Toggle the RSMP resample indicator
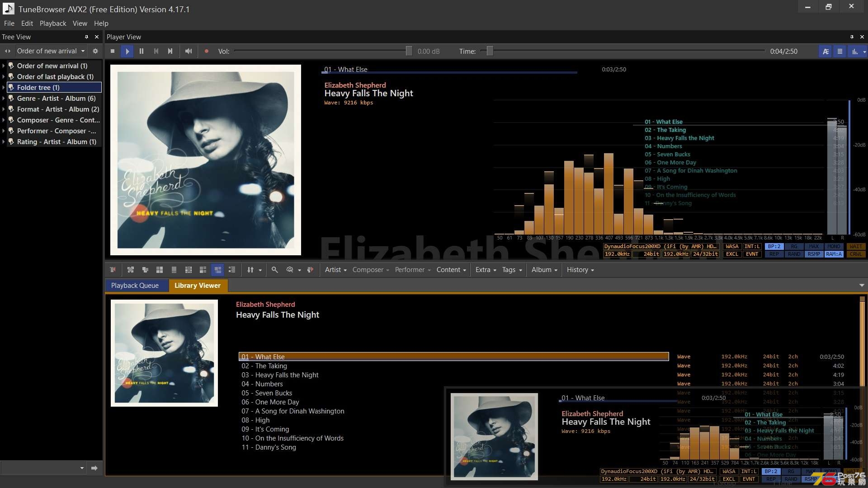 [x=814, y=254]
